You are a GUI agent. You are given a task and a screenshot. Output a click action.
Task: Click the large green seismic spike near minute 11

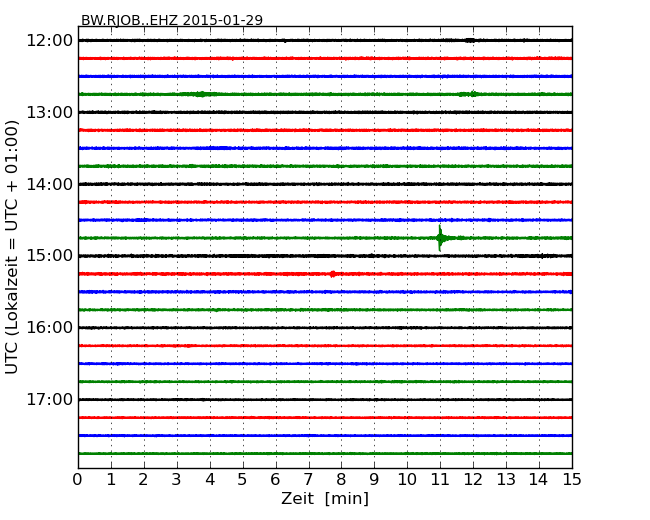pos(440,238)
